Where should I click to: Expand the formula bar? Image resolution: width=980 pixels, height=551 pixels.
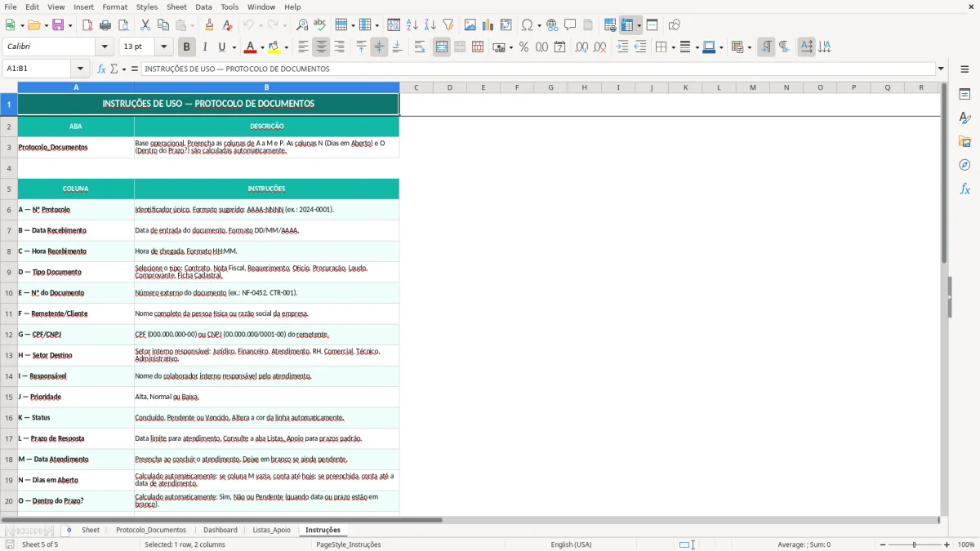941,69
